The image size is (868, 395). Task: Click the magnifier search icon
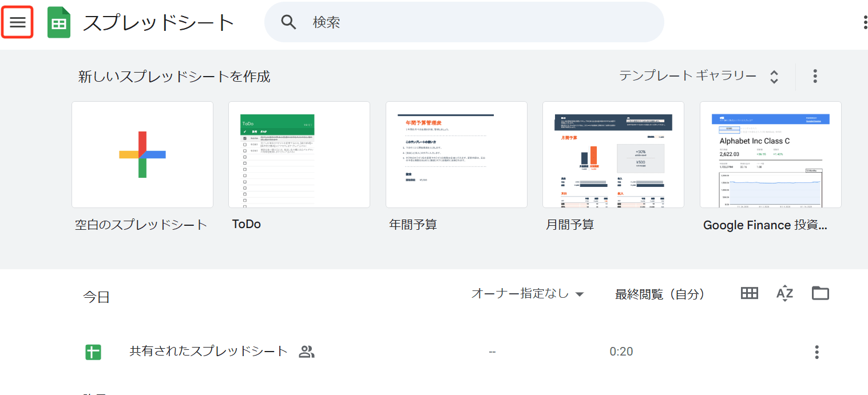(288, 22)
